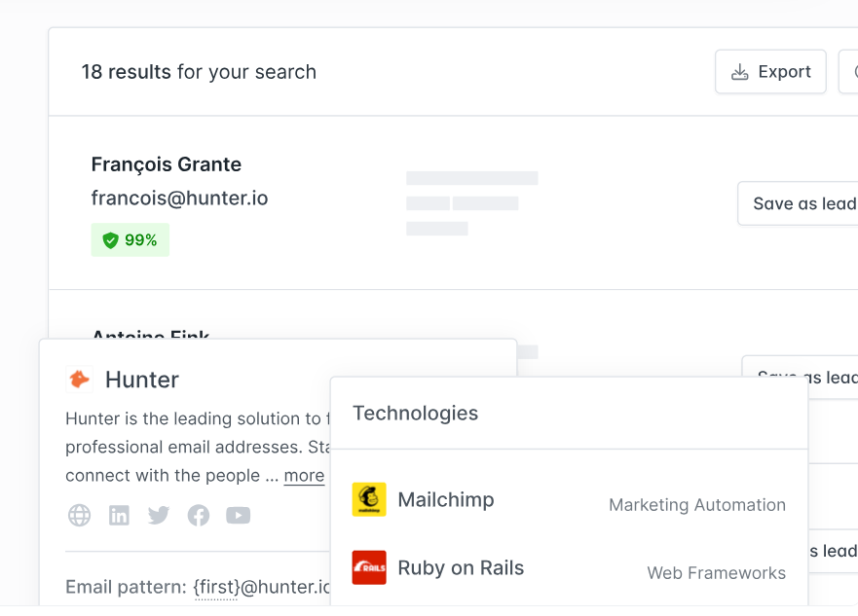Click the orange Hunter fox logo
The height and width of the screenshot is (616, 858).
(79, 380)
